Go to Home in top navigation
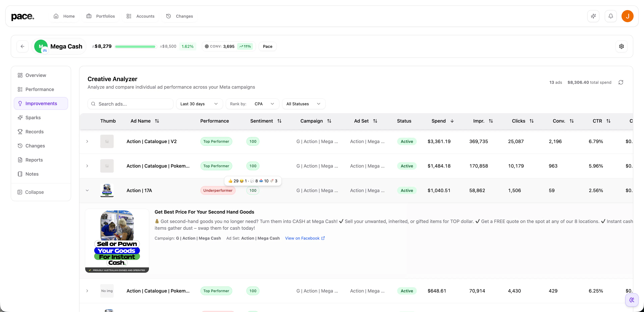 click(64, 16)
